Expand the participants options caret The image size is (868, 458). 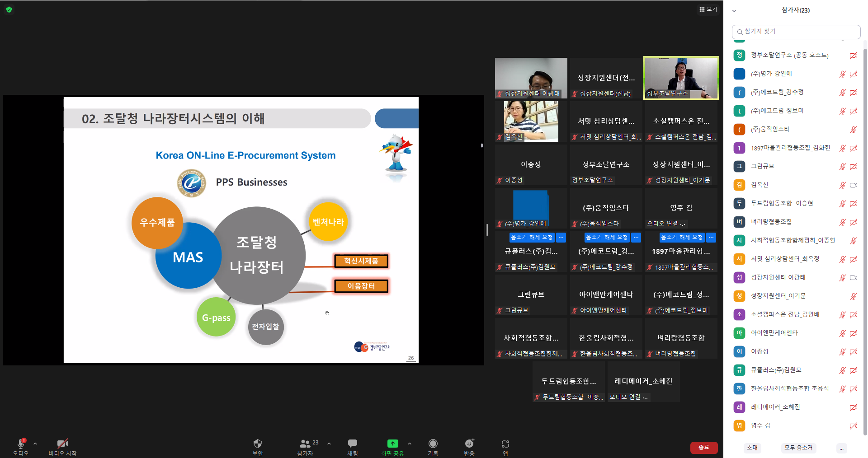[329, 444]
